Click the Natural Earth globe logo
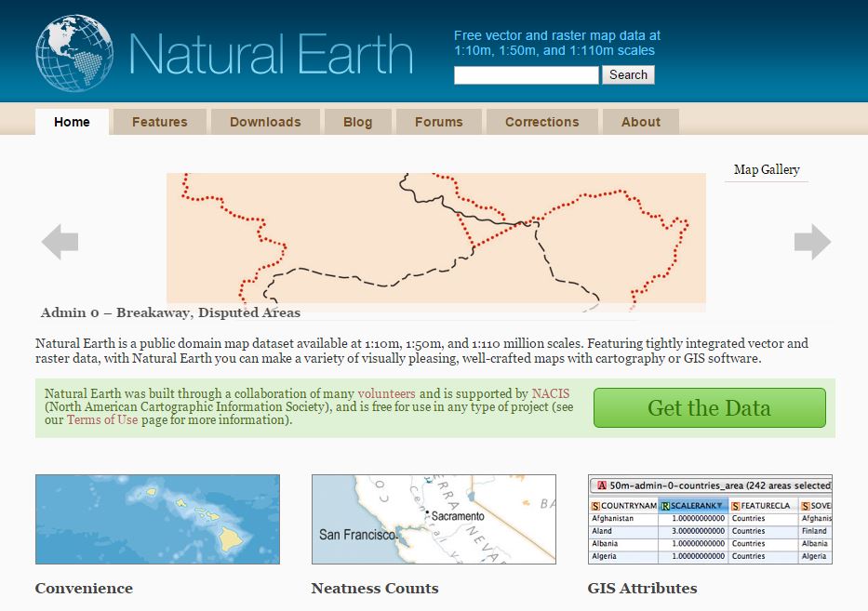Image resolution: width=868 pixels, height=611 pixels. (x=74, y=53)
